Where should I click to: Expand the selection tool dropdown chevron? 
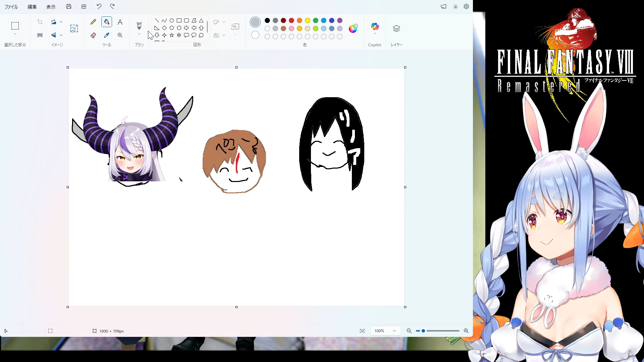point(15,34)
